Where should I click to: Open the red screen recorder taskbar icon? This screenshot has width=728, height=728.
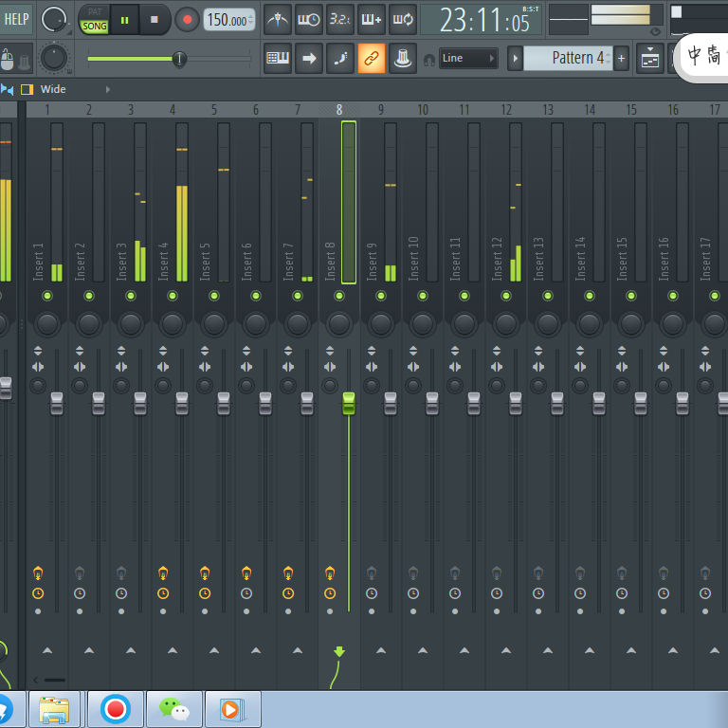(x=115, y=709)
